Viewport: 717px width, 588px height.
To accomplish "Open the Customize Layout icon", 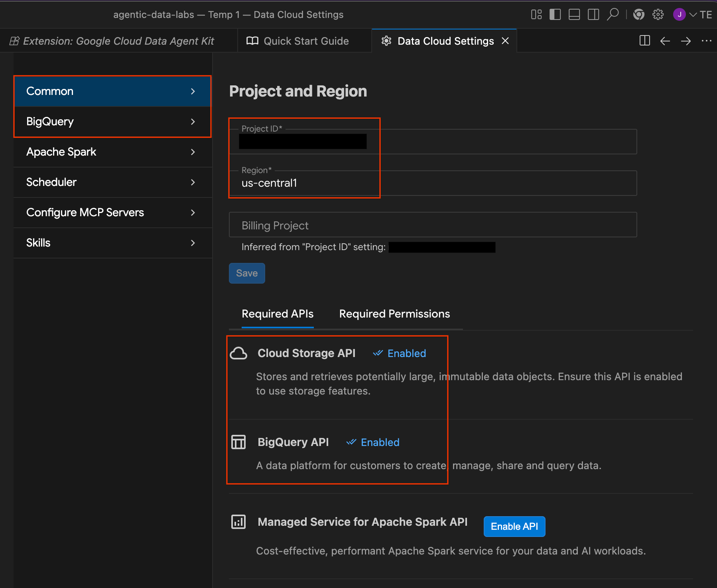I will click(x=536, y=15).
